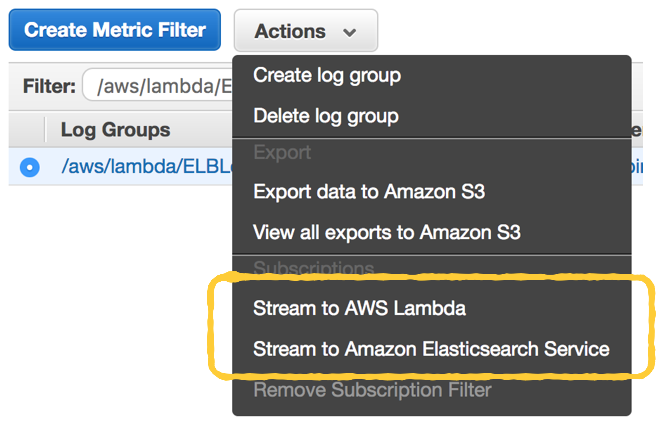Click the Subscriptions section header in menu

(313, 268)
